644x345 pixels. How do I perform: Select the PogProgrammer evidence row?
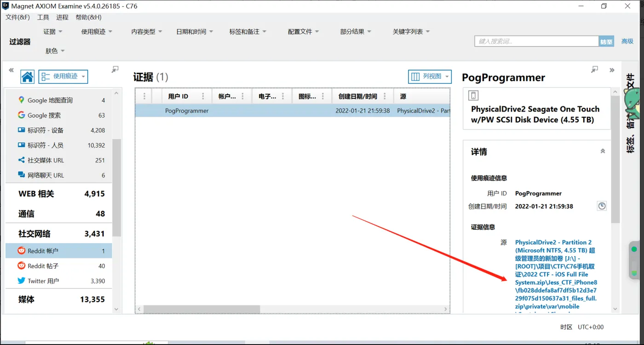pos(293,111)
